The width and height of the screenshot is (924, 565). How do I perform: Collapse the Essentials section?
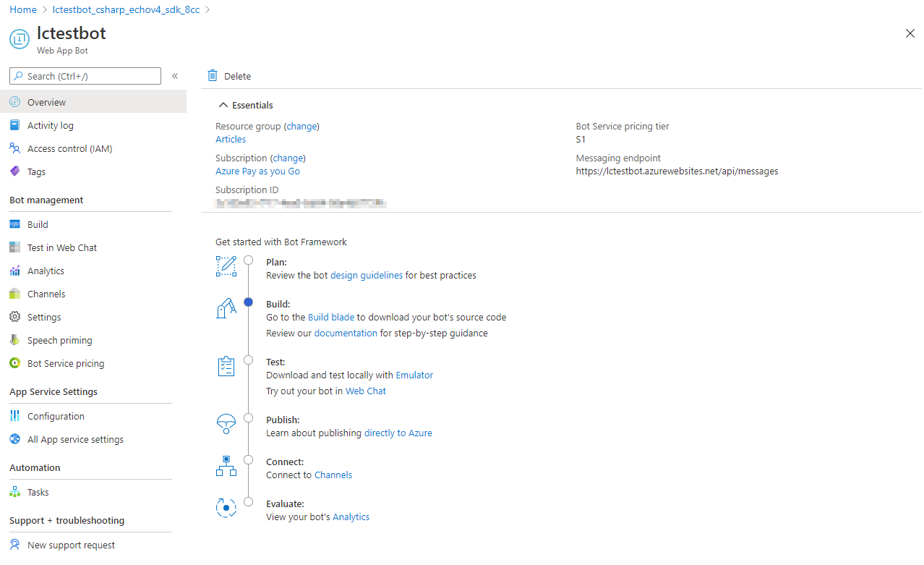(223, 104)
